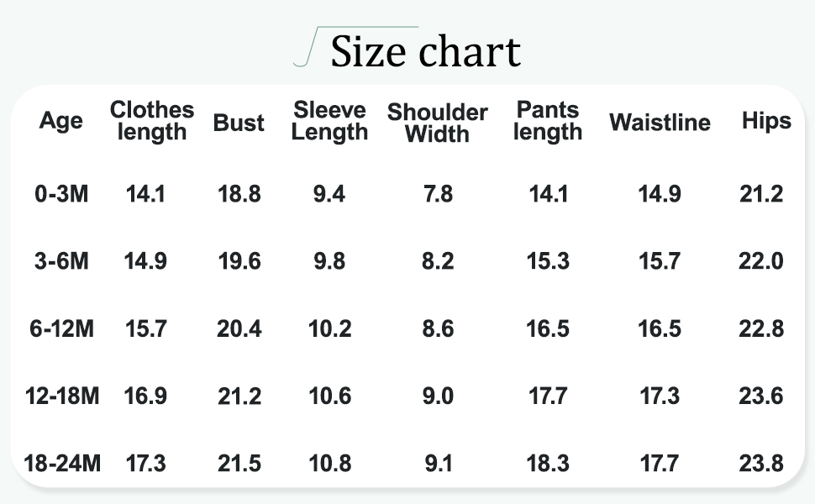815x504 pixels.
Task: Click the 18.8 bust value
Action: tap(239, 194)
